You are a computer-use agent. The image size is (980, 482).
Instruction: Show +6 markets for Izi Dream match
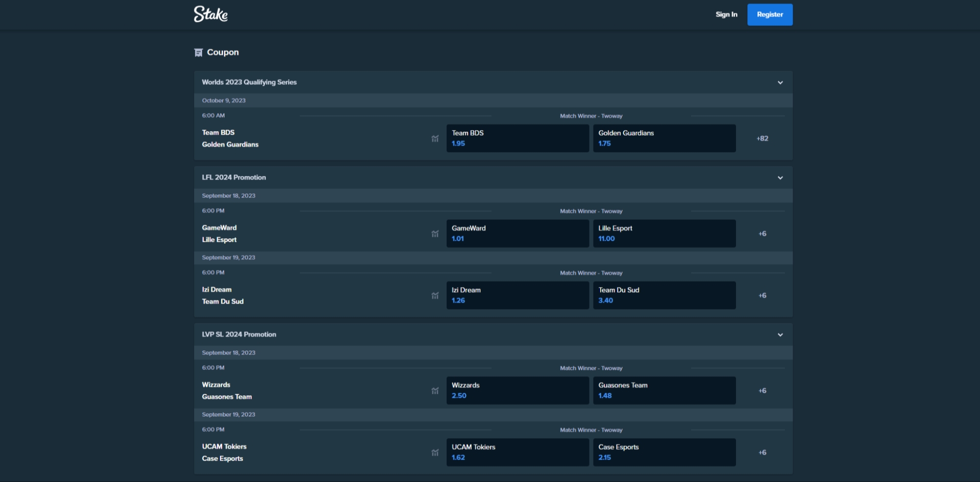point(762,295)
